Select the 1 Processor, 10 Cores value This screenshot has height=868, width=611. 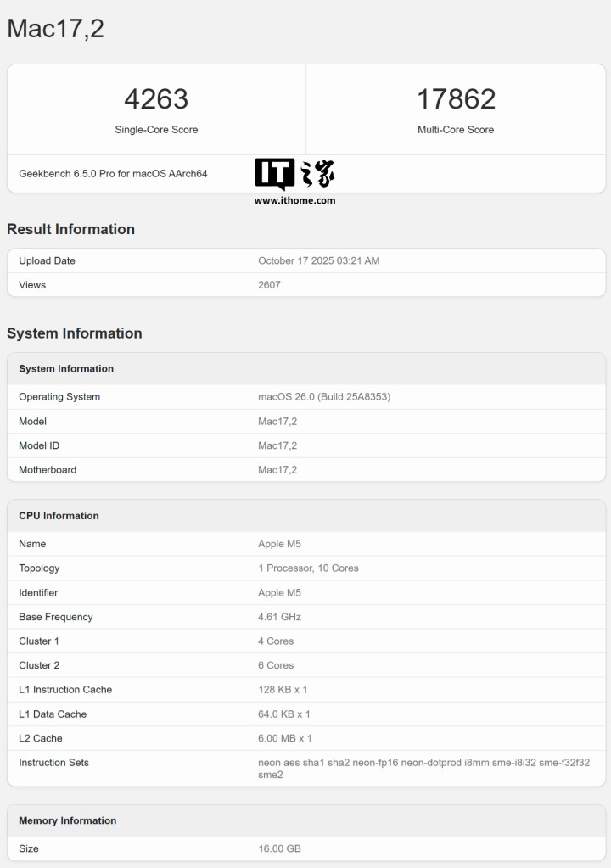[308, 568]
